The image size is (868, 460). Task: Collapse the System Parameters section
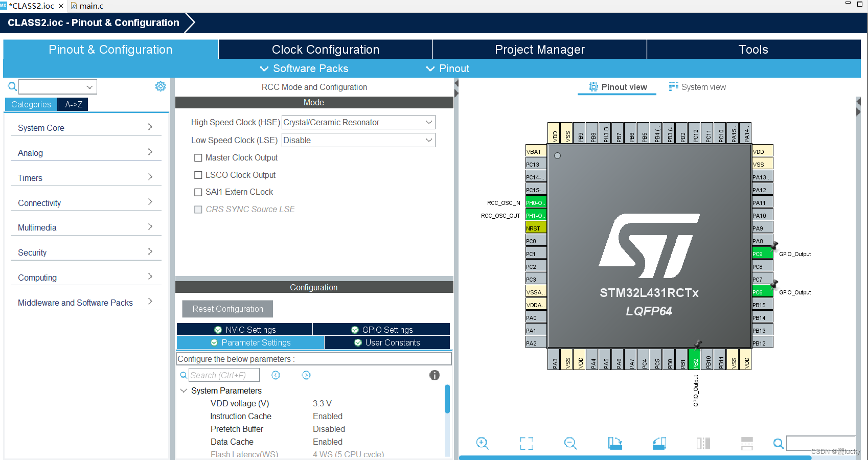(x=184, y=390)
